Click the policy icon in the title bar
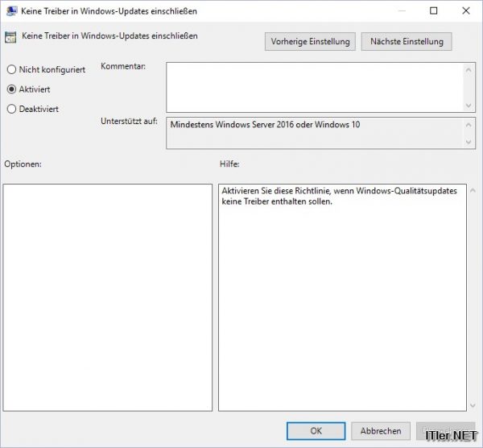The image size is (483, 448). point(11,11)
